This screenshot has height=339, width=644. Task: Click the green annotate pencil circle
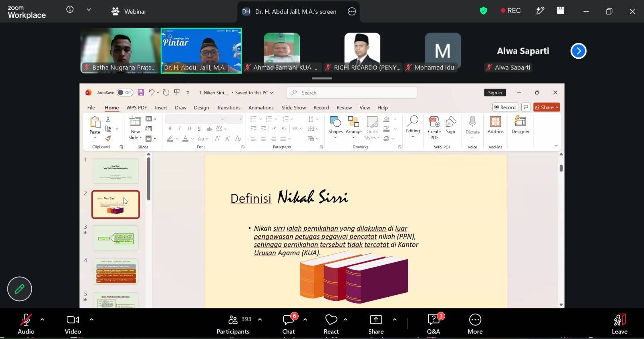point(19,289)
